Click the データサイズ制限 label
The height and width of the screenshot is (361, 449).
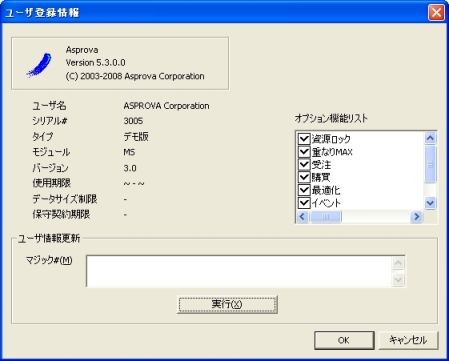click(65, 199)
